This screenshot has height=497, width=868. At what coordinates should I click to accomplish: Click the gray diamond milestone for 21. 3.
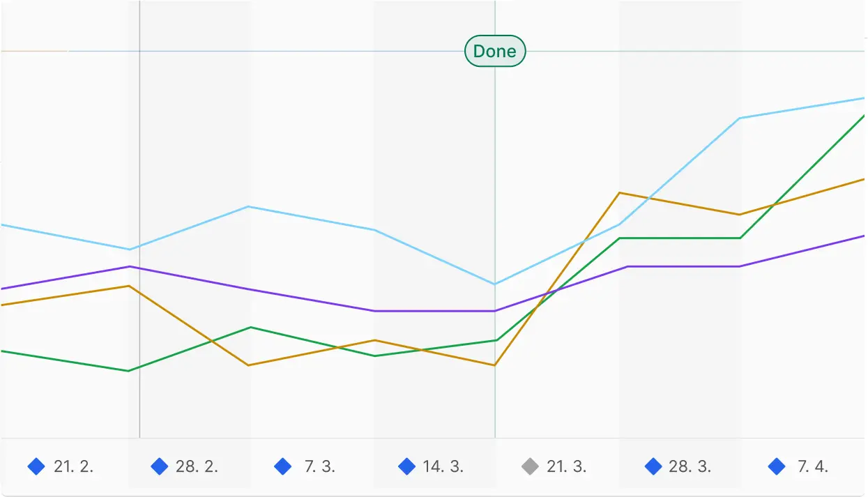531,466
